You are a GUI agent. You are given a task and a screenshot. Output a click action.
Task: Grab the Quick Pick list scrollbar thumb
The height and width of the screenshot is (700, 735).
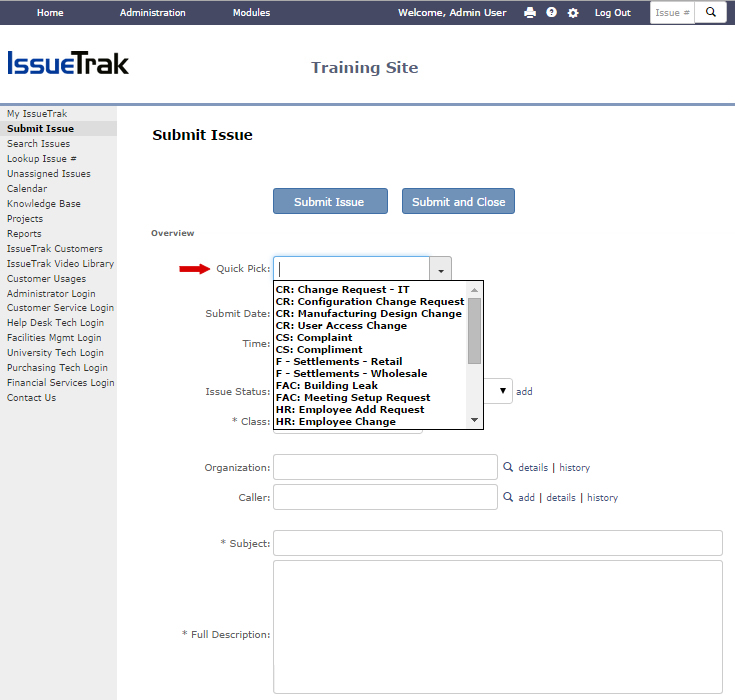tap(474, 331)
